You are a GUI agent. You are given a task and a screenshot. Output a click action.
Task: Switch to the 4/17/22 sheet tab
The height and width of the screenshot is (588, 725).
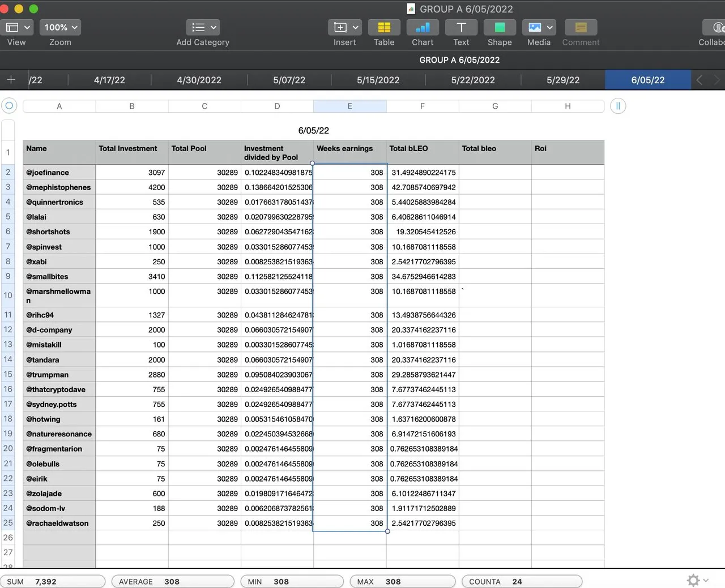tap(109, 80)
